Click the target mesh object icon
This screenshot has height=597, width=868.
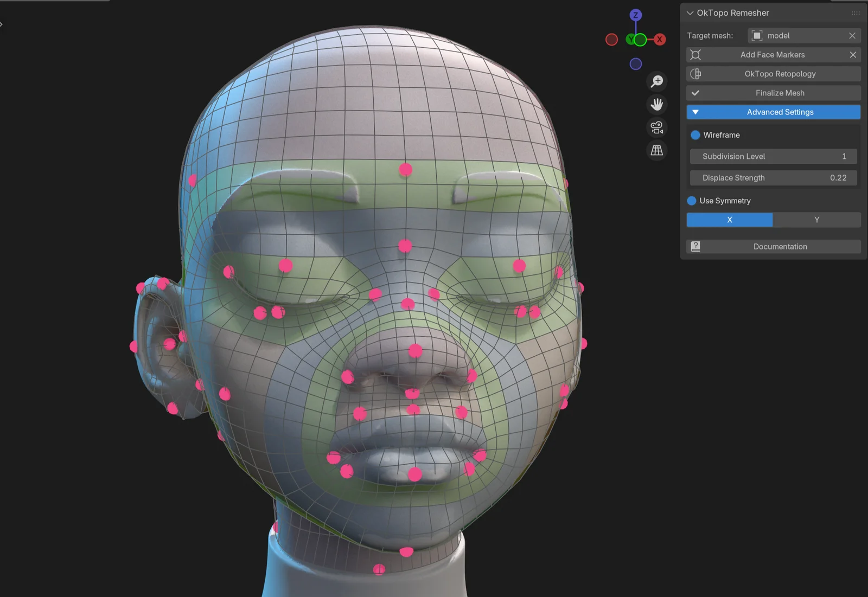pyautogui.click(x=757, y=35)
